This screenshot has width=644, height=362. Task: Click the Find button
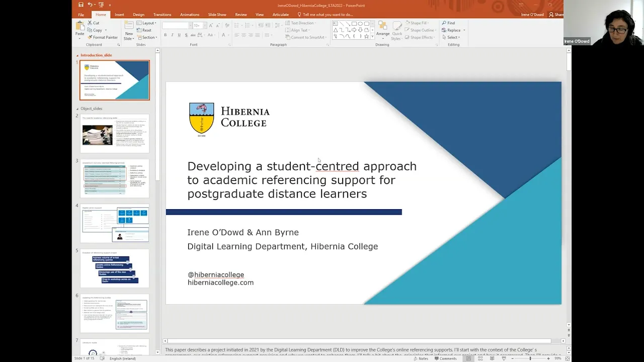449,23
